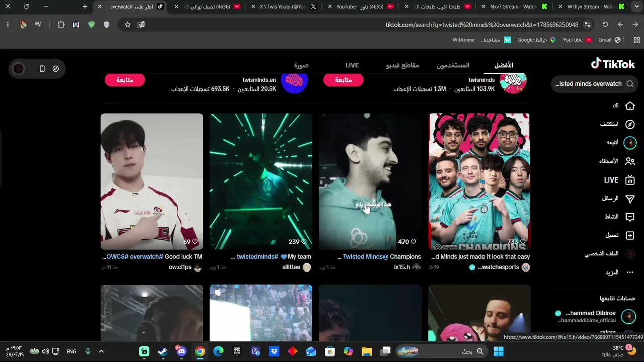Open the slilttee My team video thumbnail

tap(261, 181)
